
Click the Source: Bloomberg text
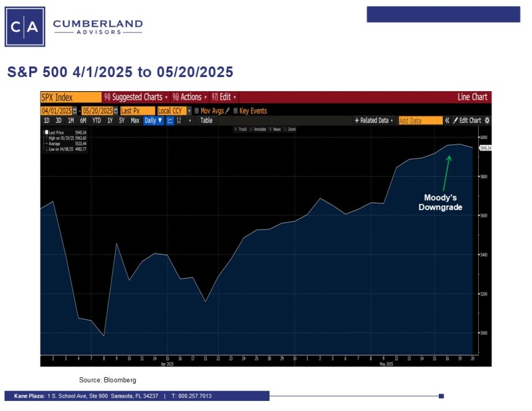(108, 380)
